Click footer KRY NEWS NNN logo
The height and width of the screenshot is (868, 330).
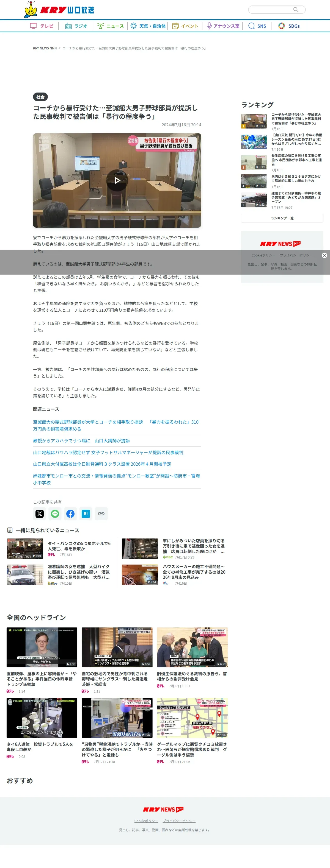163,809
